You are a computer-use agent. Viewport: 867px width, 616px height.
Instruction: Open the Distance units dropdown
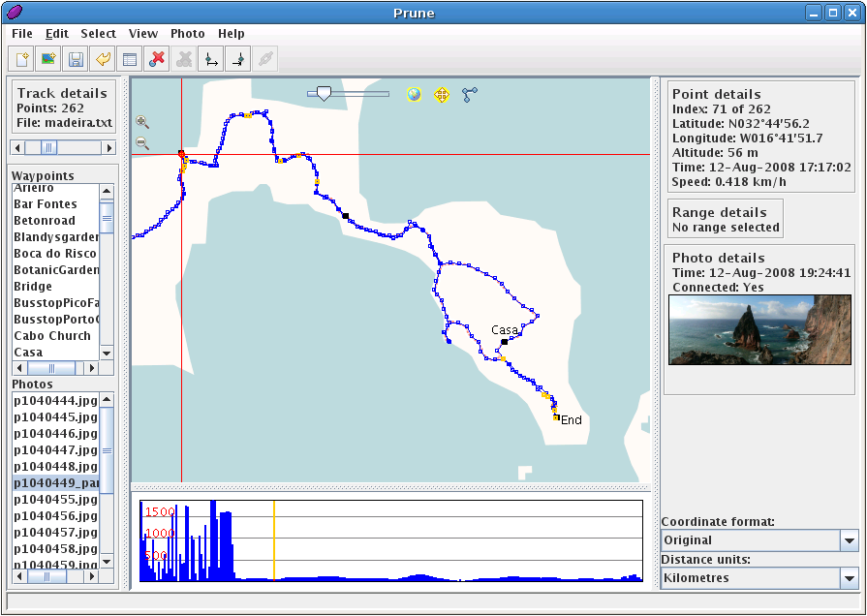pyautogui.click(x=759, y=578)
